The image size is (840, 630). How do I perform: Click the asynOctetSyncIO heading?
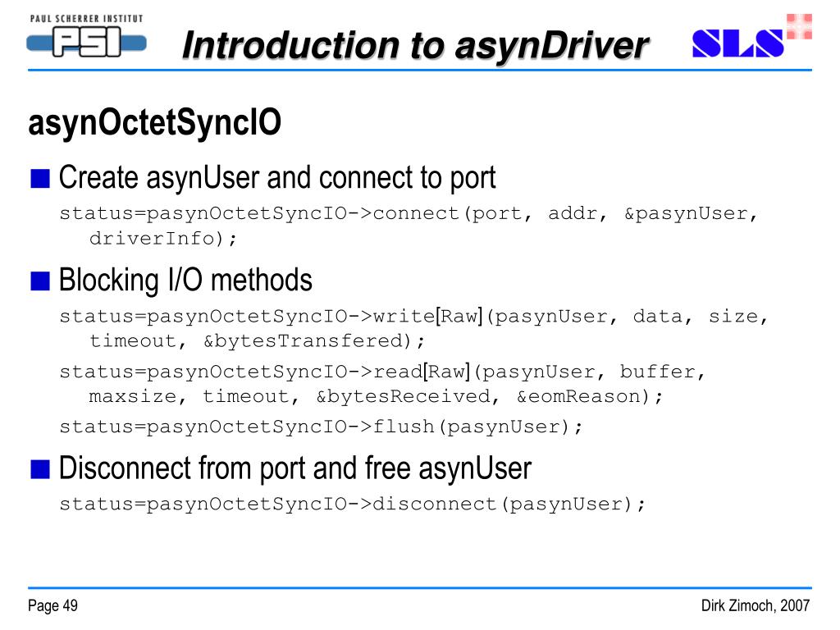[155, 124]
